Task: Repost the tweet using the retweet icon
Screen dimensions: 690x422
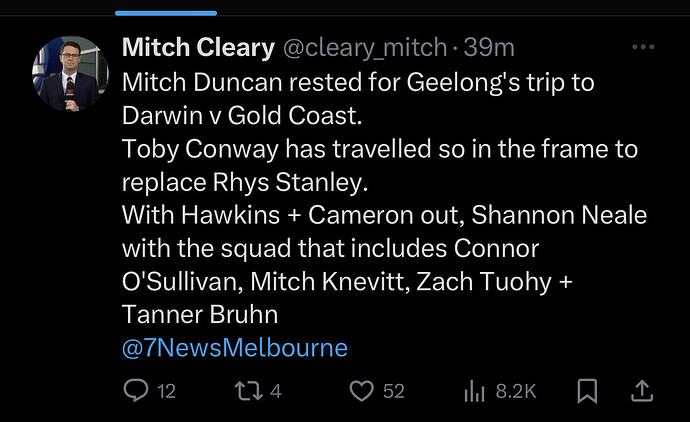Action: point(249,391)
